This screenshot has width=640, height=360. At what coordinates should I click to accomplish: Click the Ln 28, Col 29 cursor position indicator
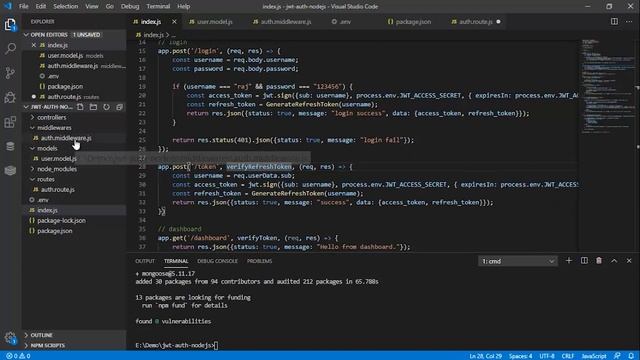click(x=485, y=356)
